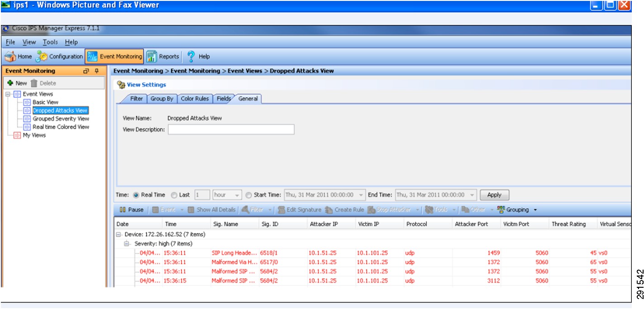The height and width of the screenshot is (309, 644).
Task: Create a New event view
Action: tap(17, 83)
